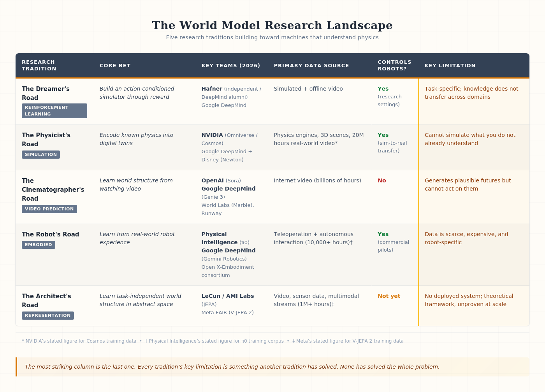Select 'The Physicist's Road' row title

click(x=46, y=140)
